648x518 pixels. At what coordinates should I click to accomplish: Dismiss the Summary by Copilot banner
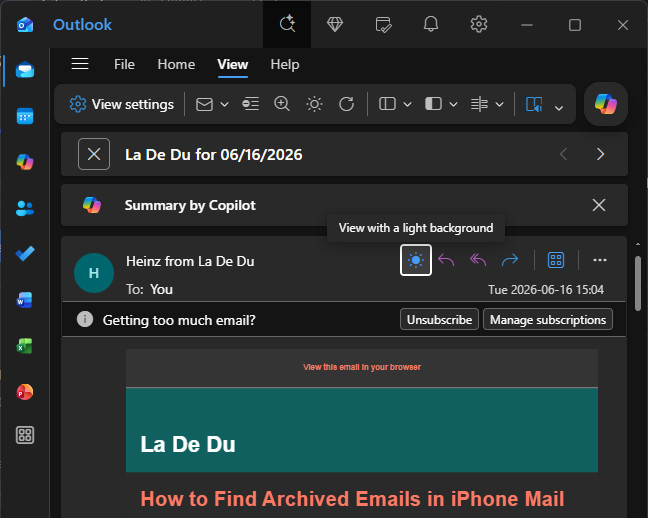point(599,205)
